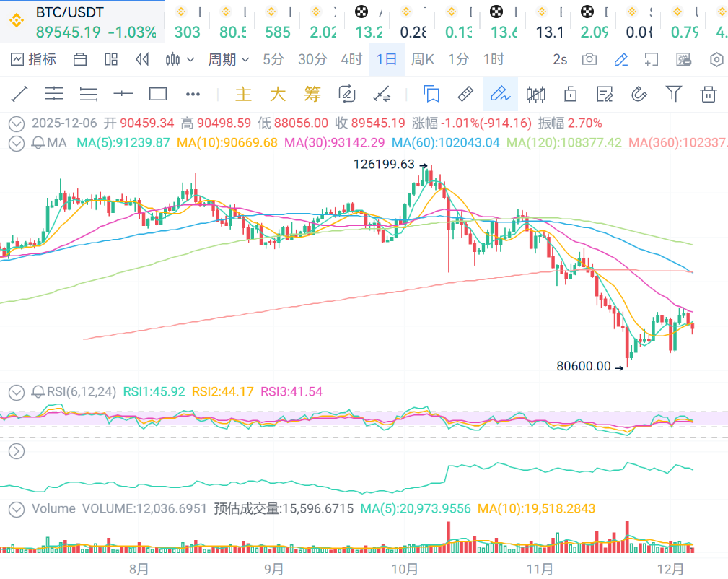Image resolution: width=728 pixels, height=579 pixels.
Task: Open the filter funnel tool
Action: click(673, 94)
